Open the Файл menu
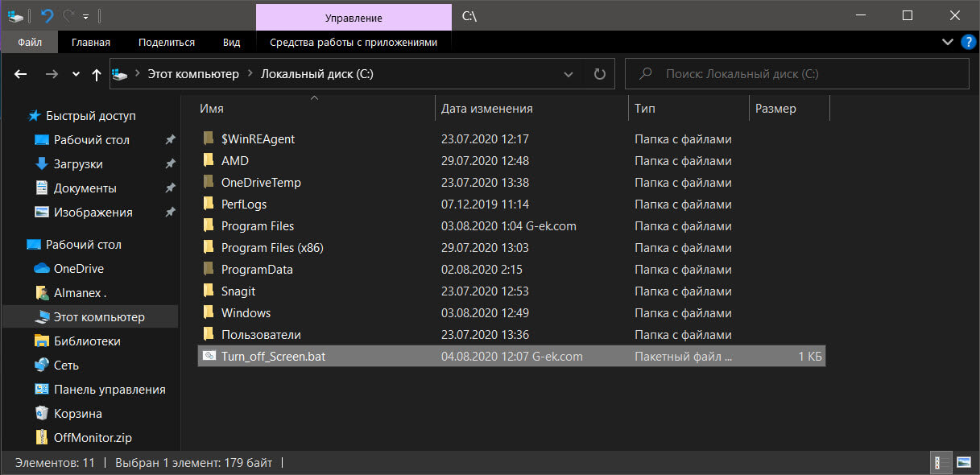Screen dimensions: 980x475 [x=29, y=43]
